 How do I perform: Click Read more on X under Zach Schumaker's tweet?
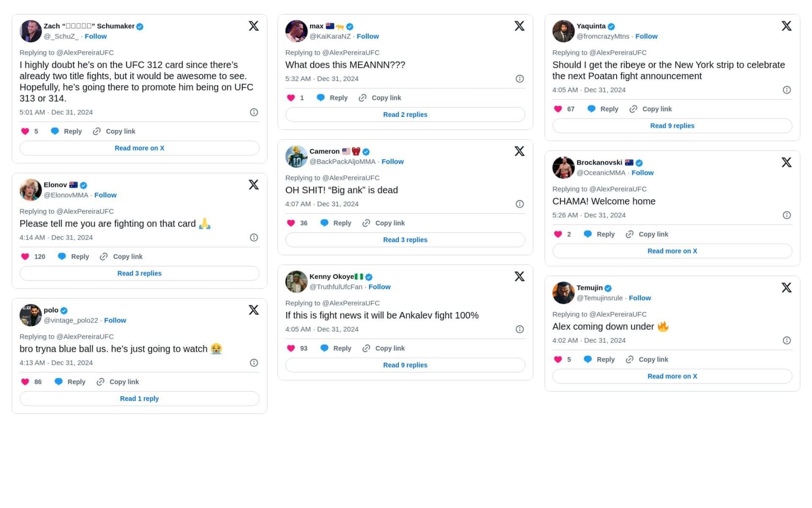[140, 148]
